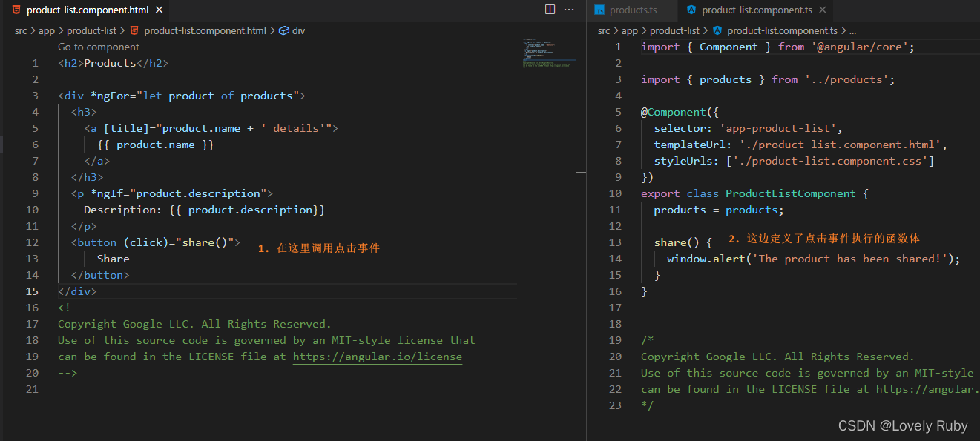Open the editor more actions menu
The height and width of the screenshot is (441, 980).
pos(569,10)
